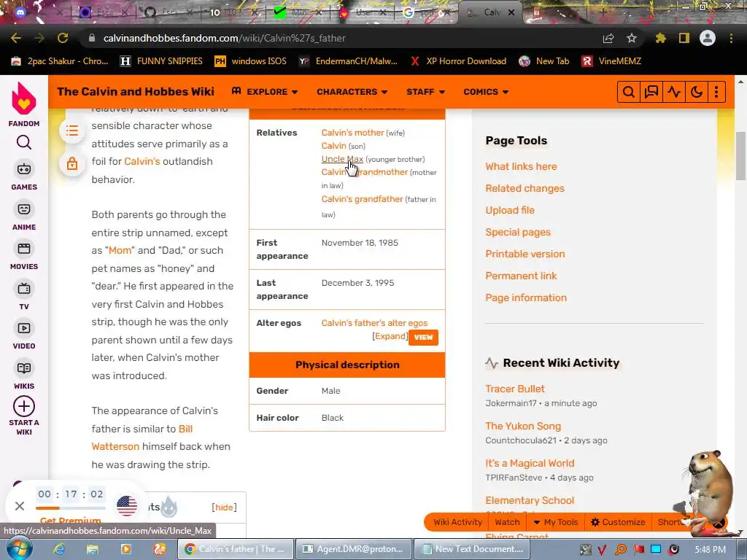Click the page vertical scrollbar thumb

click(x=741, y=155)
